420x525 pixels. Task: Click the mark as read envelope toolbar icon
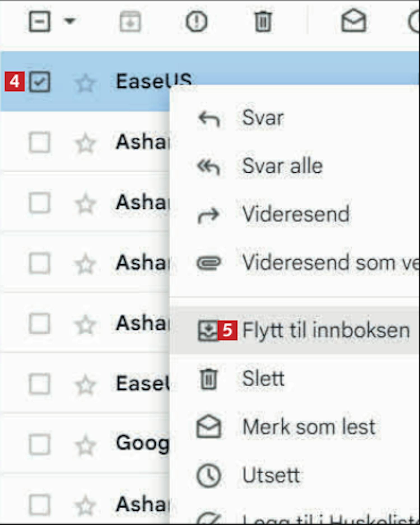coord(354,21)
